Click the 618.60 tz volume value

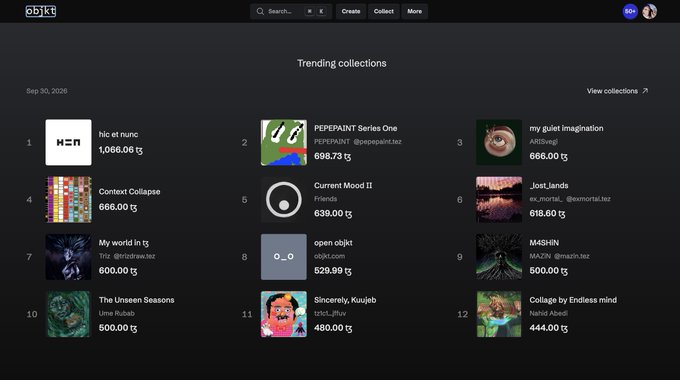coord(547,213)
